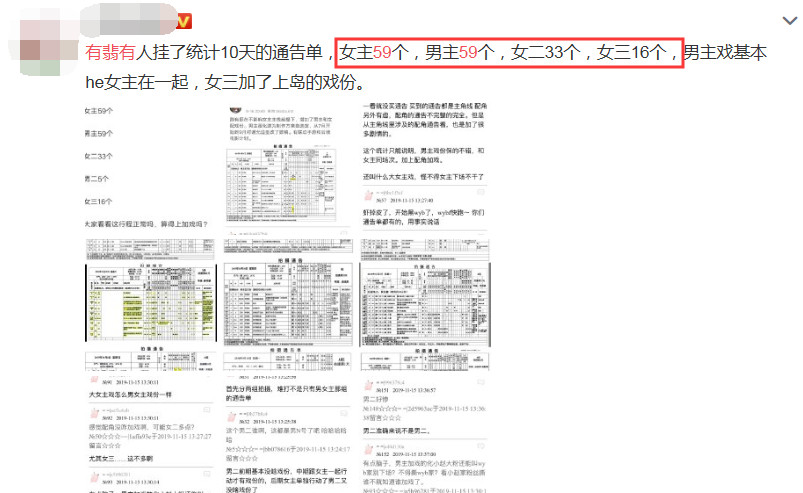
Task: Open the blurred username next to the V badge
Action: (x=129, y=20)
